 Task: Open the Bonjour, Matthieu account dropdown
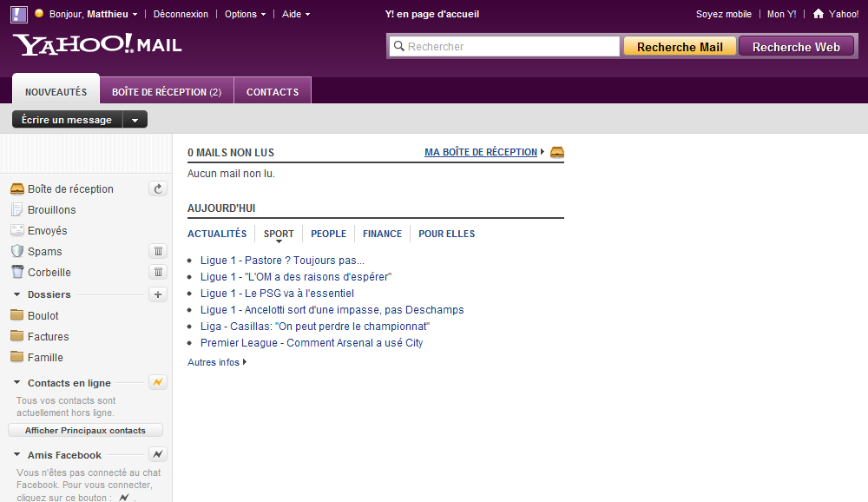93,14
